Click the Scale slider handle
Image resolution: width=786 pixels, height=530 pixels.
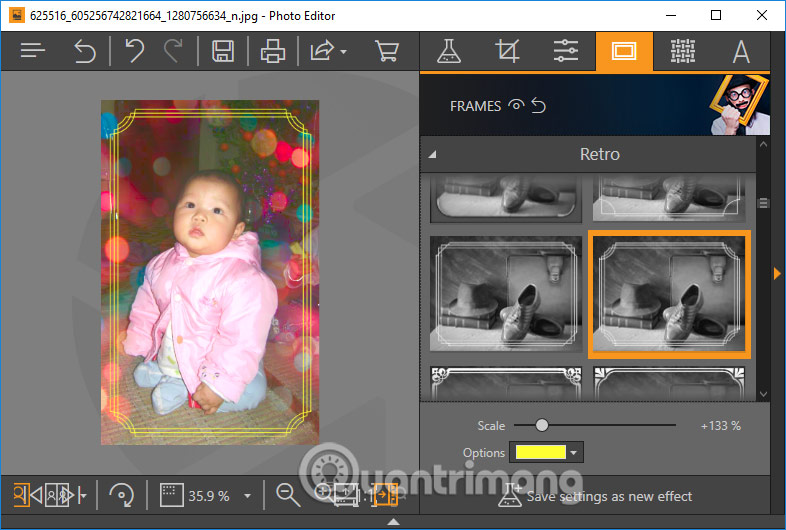(541, 425)
